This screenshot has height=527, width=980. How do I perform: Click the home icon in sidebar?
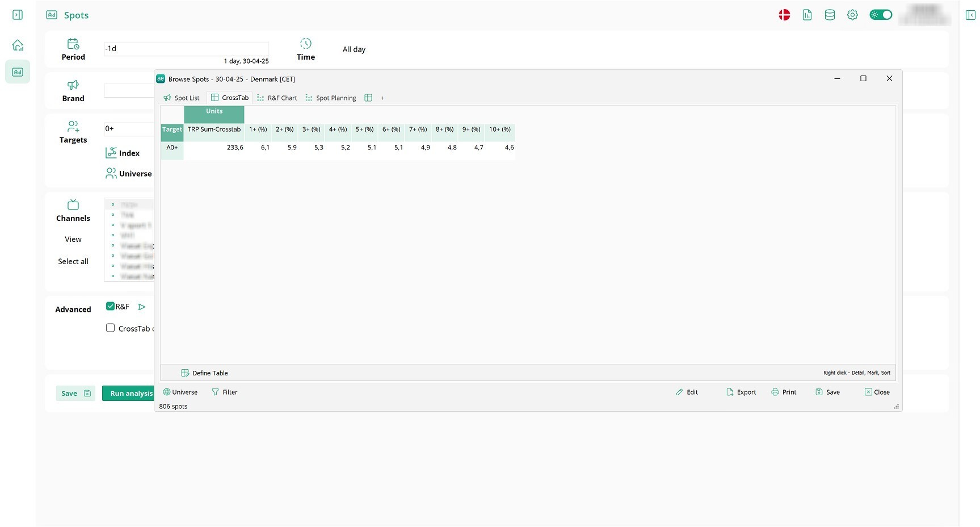coord(18,45)
